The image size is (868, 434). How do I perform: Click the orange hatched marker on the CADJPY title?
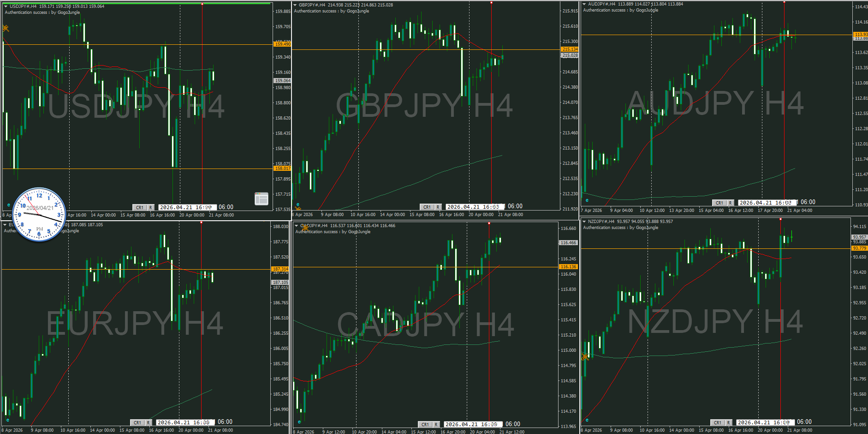pos(305,228)
